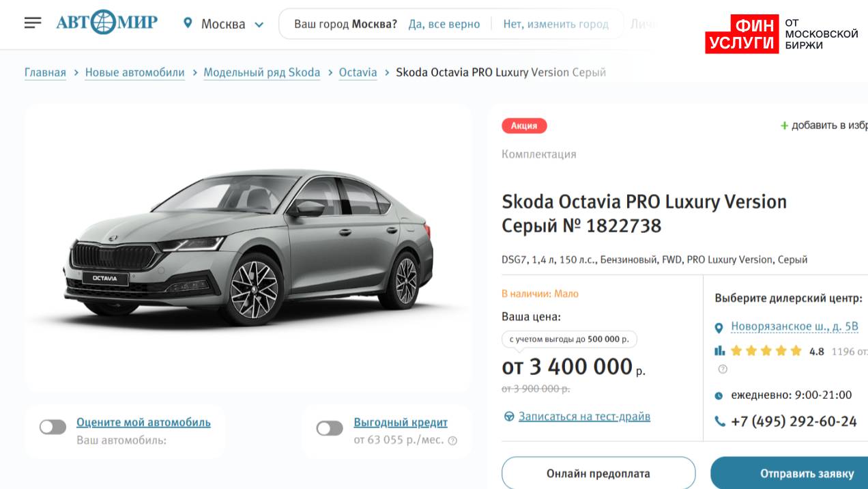Open the Новые автомобили breadcrumb
The image size is (868, 489).
point(134,72)
